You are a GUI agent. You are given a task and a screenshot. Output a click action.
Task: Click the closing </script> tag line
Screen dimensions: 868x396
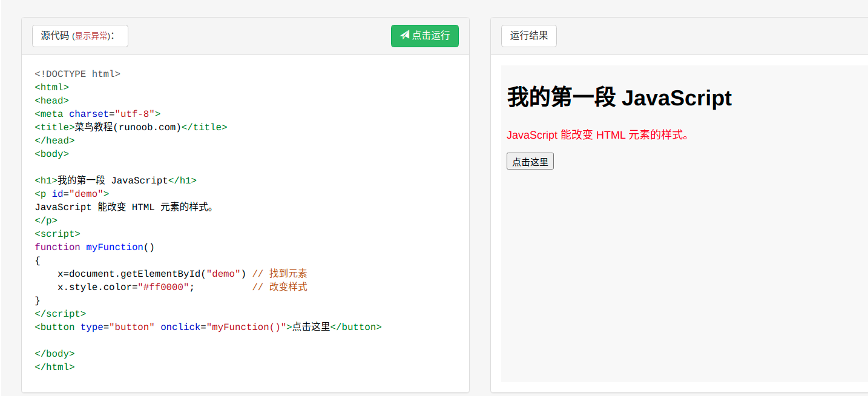click(x=61, y=314)
